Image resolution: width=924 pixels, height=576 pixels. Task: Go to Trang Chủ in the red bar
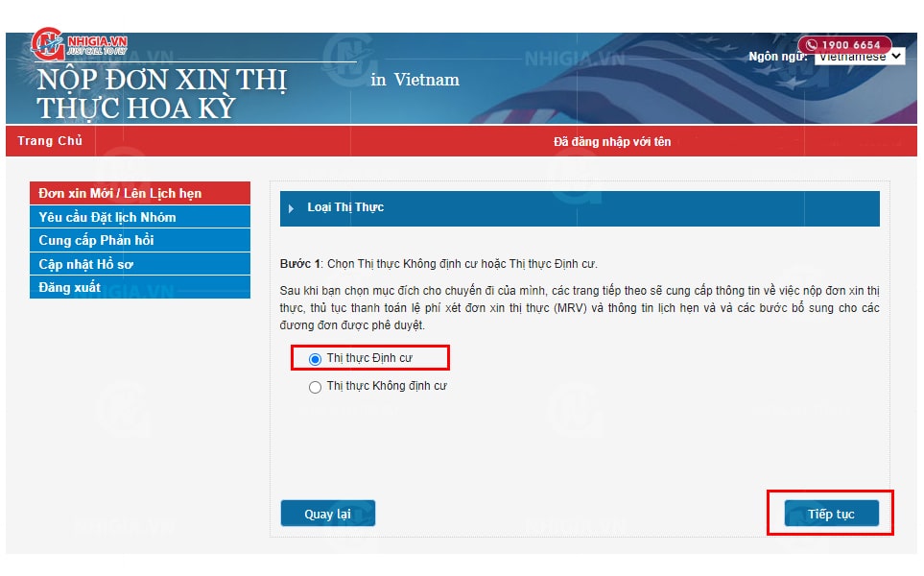pyautogui.click(x=50, y=141)
